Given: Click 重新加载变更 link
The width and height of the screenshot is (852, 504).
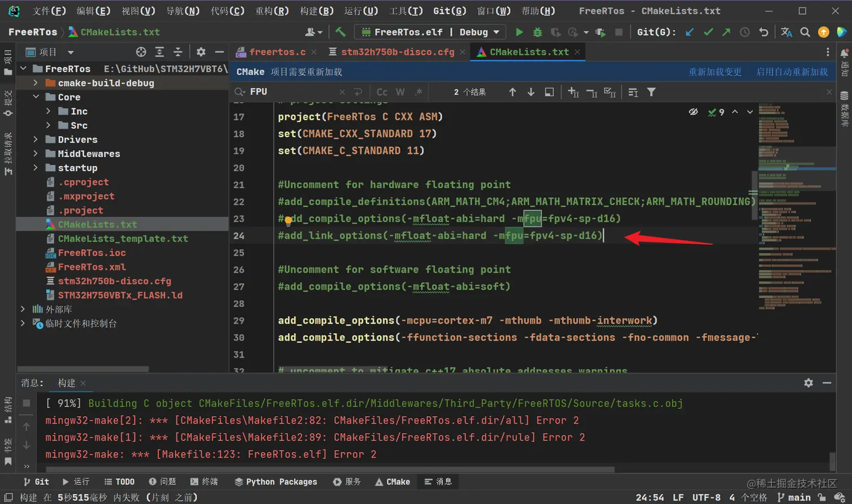Looking at the screenshot, I should [x=715, y=72].
